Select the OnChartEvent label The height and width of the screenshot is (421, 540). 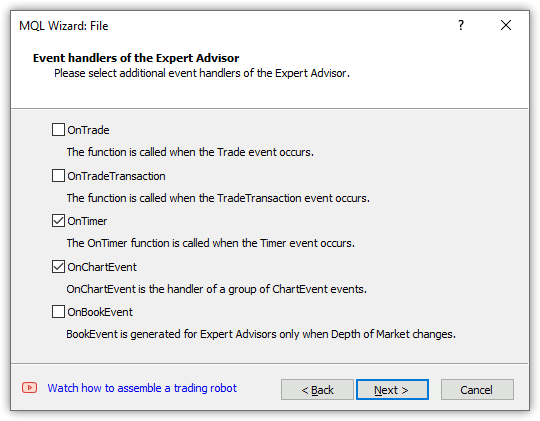click(x=102, y=267)
